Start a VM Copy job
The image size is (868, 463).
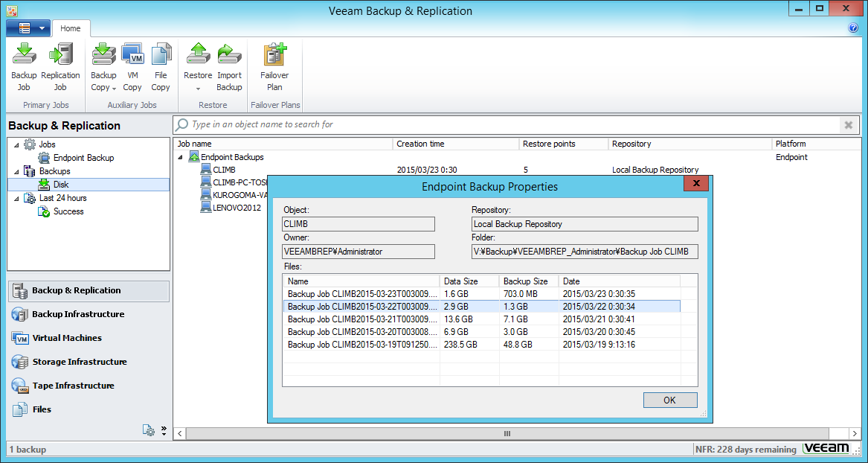click(x=132, y=68)
